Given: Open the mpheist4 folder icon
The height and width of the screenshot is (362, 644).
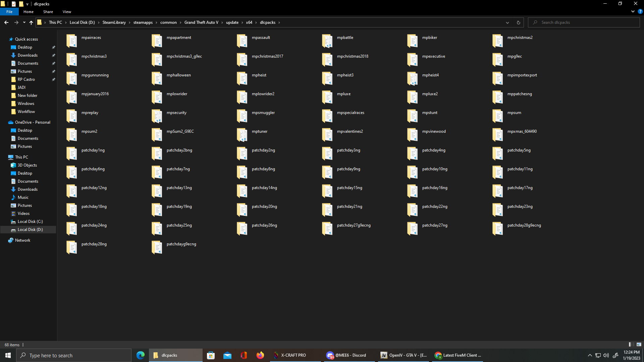Looking at the screenshot, I should click(412, 78).
